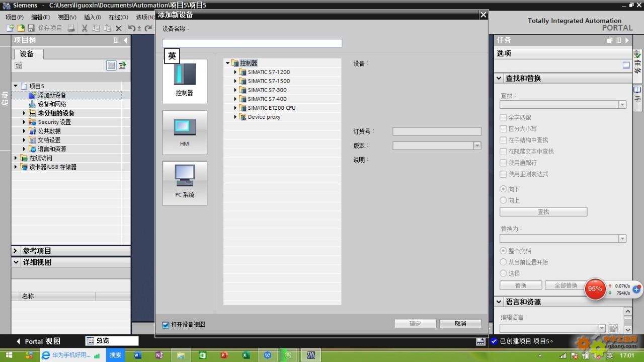Click project tree left toolbar icon
644x362 pixels.
pos(18,65)
